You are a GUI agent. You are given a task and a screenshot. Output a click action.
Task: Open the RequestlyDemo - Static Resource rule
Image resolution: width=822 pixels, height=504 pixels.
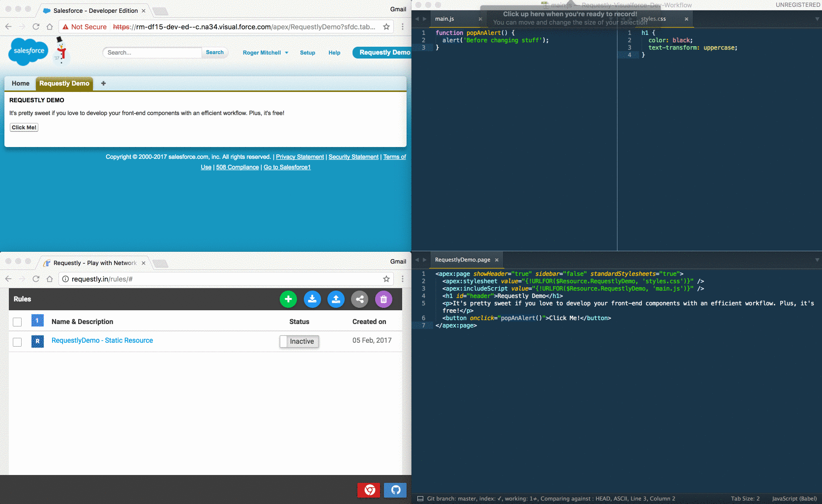[102, 340]
